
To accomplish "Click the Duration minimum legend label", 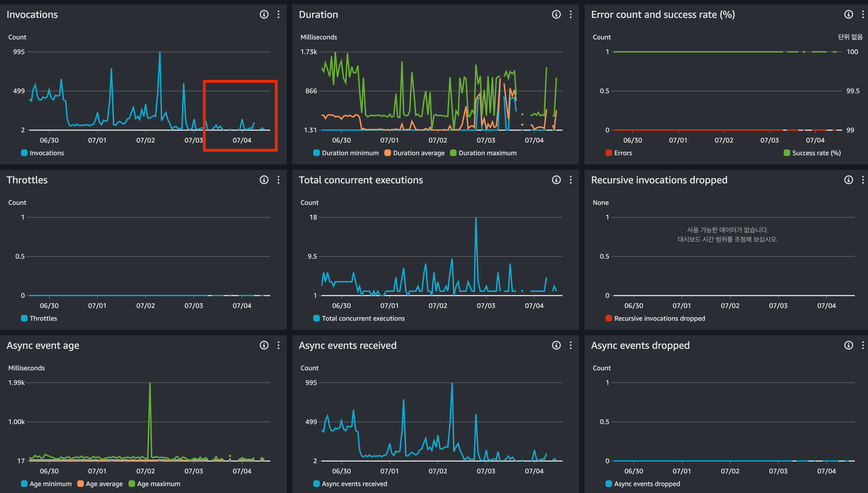I will (x=350, y=153).
